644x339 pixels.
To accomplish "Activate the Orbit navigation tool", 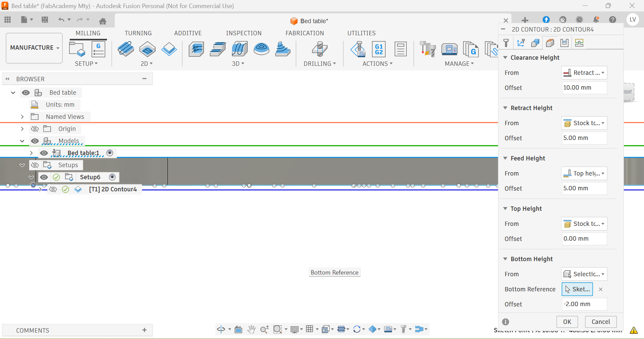I will 221,329.
